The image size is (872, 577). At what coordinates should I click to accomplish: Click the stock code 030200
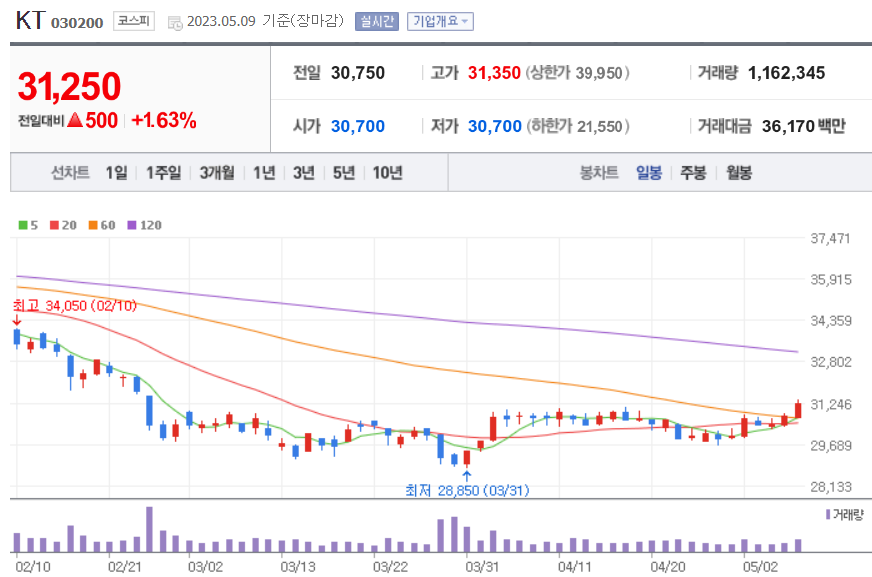pos(77,23)
